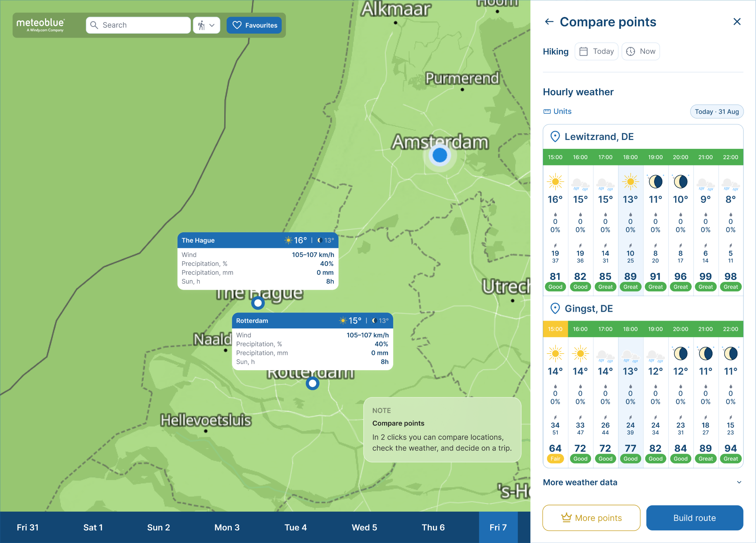Click the More points button

tap(591, 518)
